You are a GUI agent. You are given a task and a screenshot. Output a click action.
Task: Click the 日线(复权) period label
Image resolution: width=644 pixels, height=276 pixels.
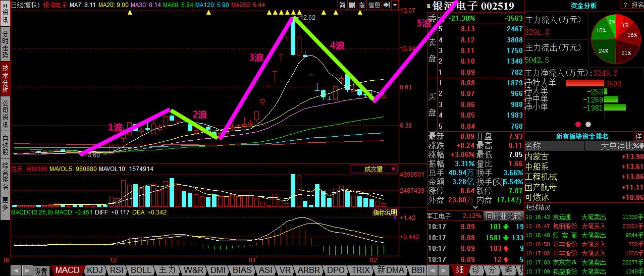pos(25,5)
